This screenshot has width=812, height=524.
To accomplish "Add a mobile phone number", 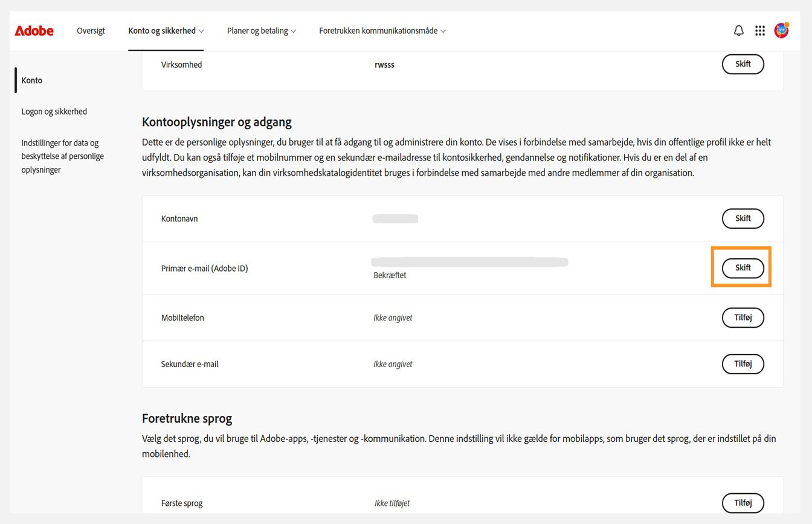I will pos(743,318).
